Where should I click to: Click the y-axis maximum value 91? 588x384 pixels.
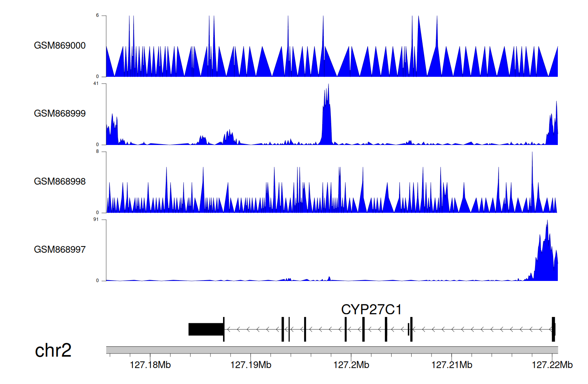[x=96, y=219]
